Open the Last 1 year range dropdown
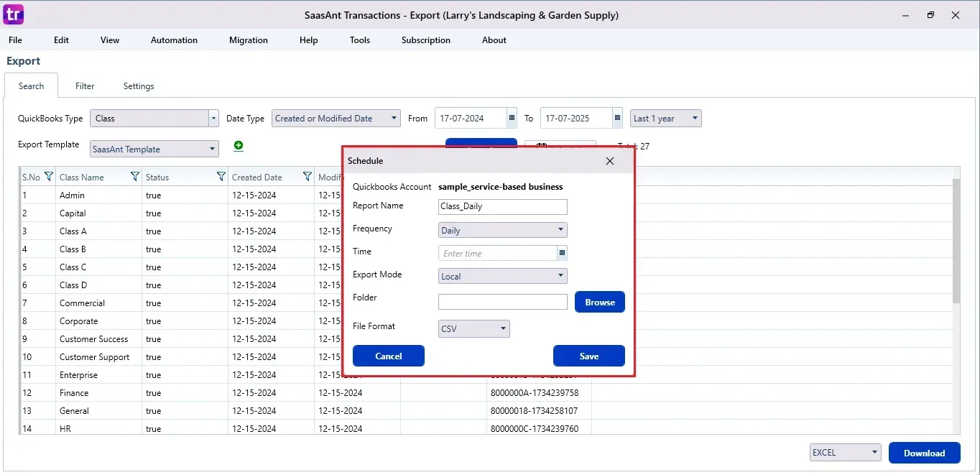This screenshot has height=475, width=980. click(666, 119)
